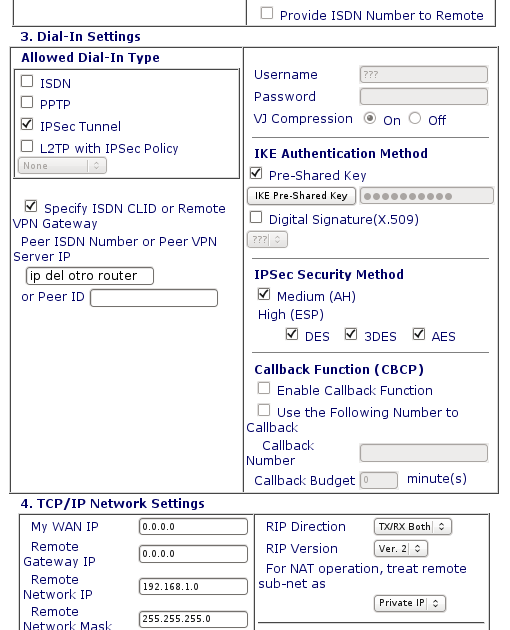Open the Private IP NAT dropdown
Screen dimensions: 510x630
click(x=410, y=603)
